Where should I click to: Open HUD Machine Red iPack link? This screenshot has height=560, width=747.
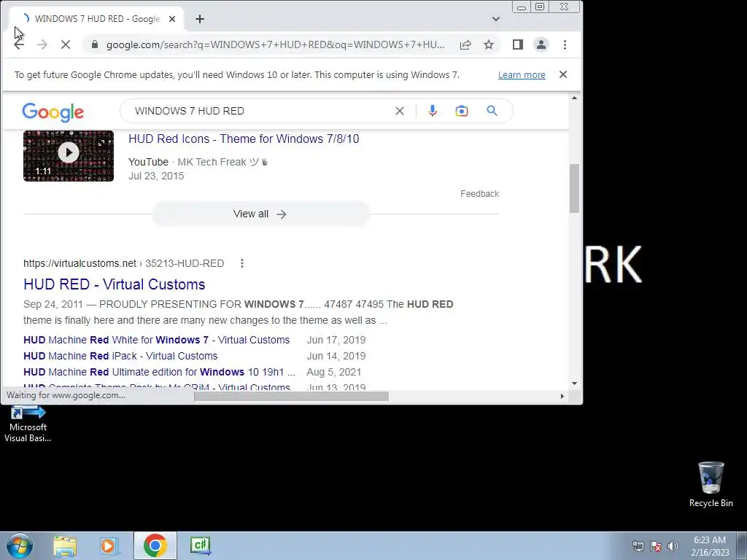coord(120,356)
